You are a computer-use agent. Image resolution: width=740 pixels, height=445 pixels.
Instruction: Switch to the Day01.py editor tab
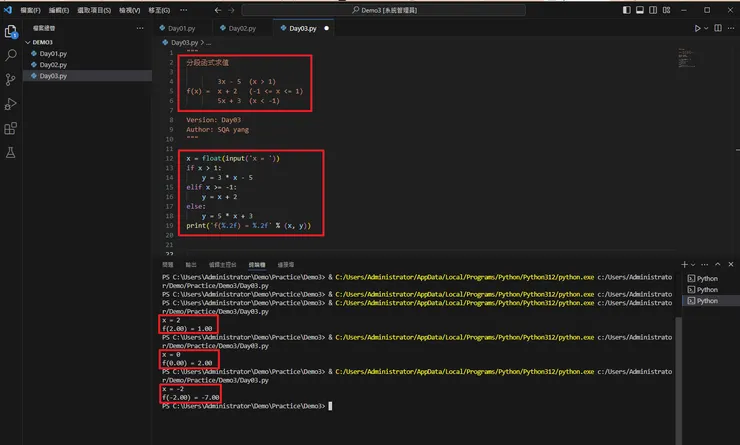(x=183, y=28)
